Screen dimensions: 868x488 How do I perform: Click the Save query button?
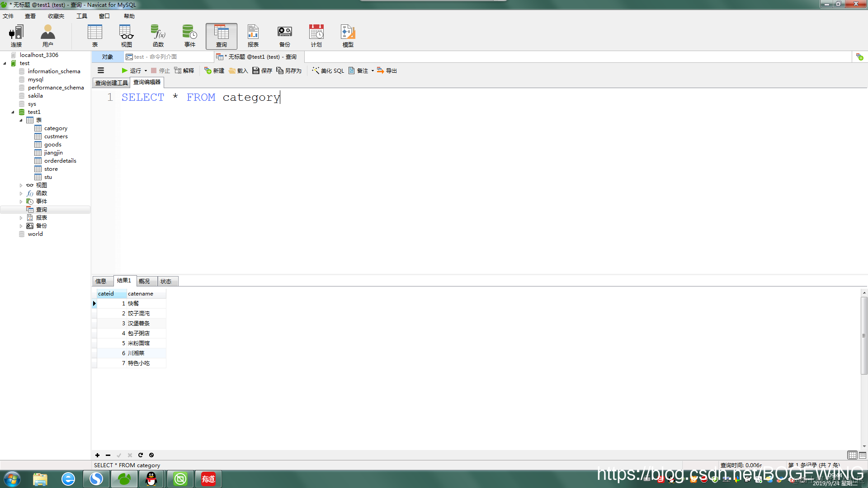point(262,70)
